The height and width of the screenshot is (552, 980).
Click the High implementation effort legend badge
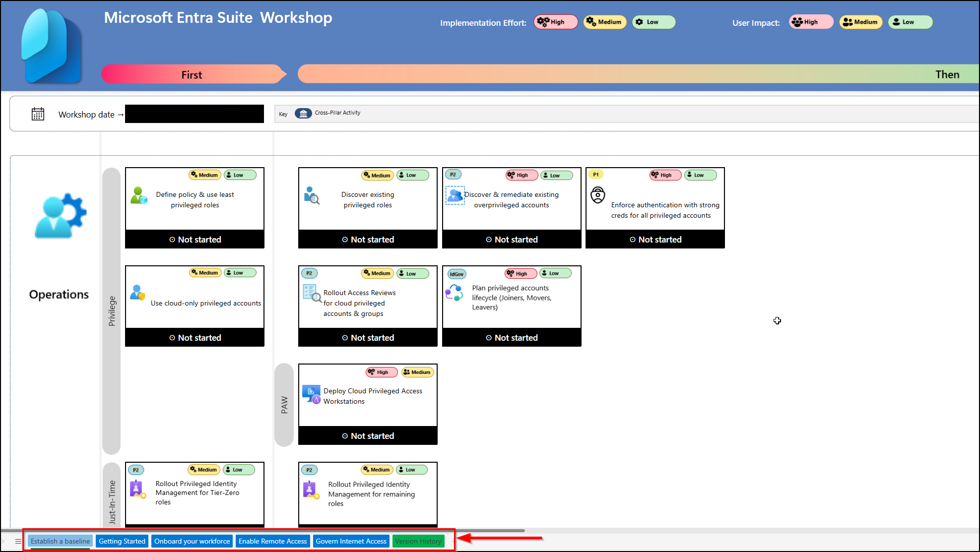click(x=555, y=22)
